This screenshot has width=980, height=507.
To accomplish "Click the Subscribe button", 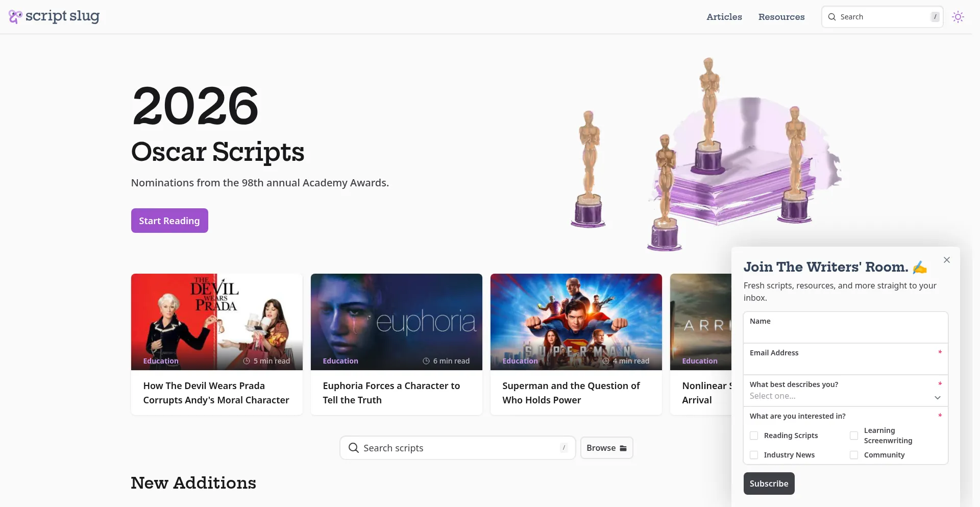I will click(x=769, y=484).
